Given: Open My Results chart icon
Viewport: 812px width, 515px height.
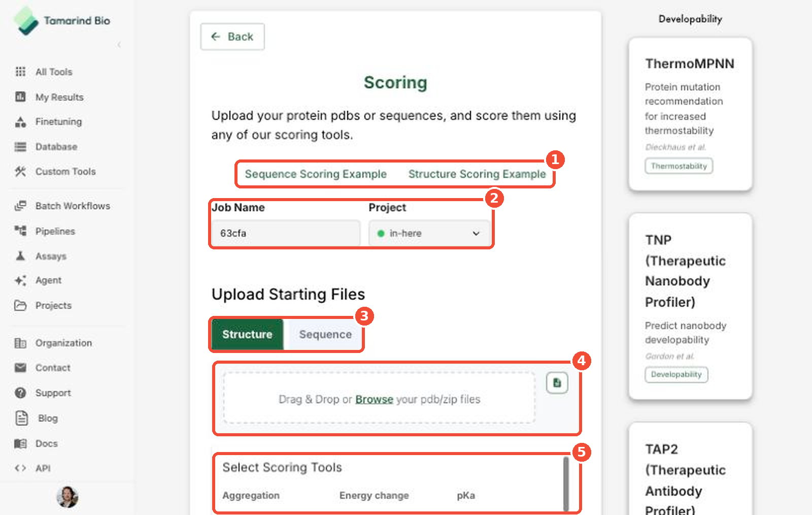Looking at the screenshot, I should click(20, 96).
